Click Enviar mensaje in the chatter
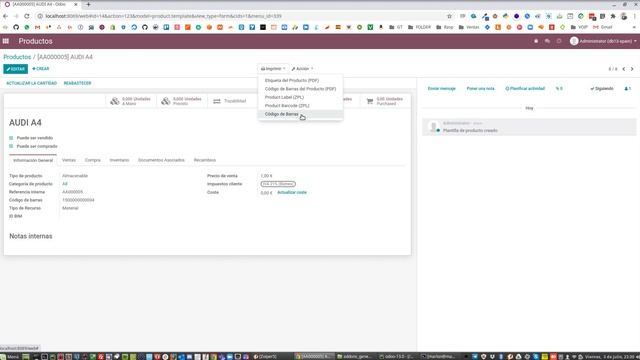 pos(442,89)
